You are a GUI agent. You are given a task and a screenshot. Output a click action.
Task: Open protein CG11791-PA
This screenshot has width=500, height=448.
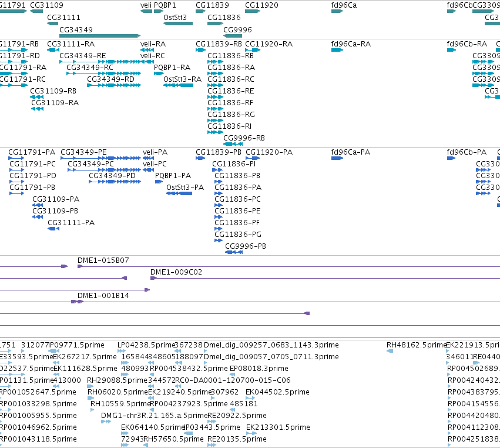(32, 152)
